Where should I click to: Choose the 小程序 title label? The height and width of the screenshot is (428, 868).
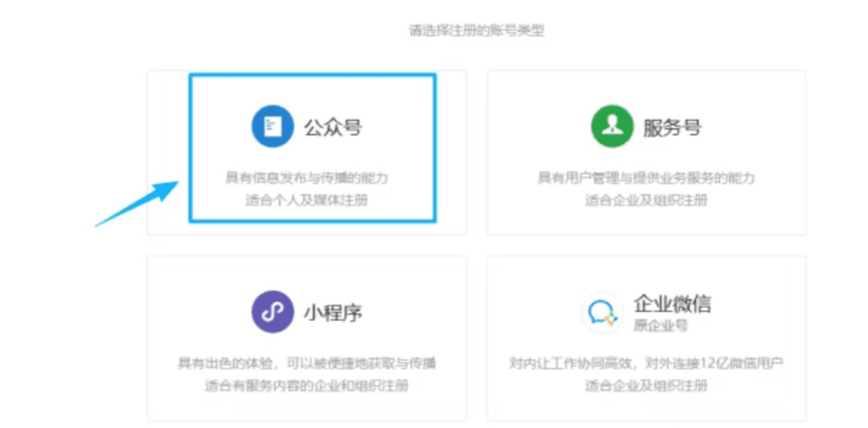coord(333,313)
